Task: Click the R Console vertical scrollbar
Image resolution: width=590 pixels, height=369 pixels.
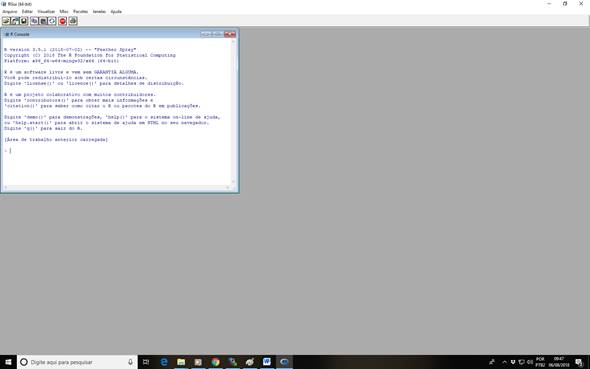Action: 233,111
